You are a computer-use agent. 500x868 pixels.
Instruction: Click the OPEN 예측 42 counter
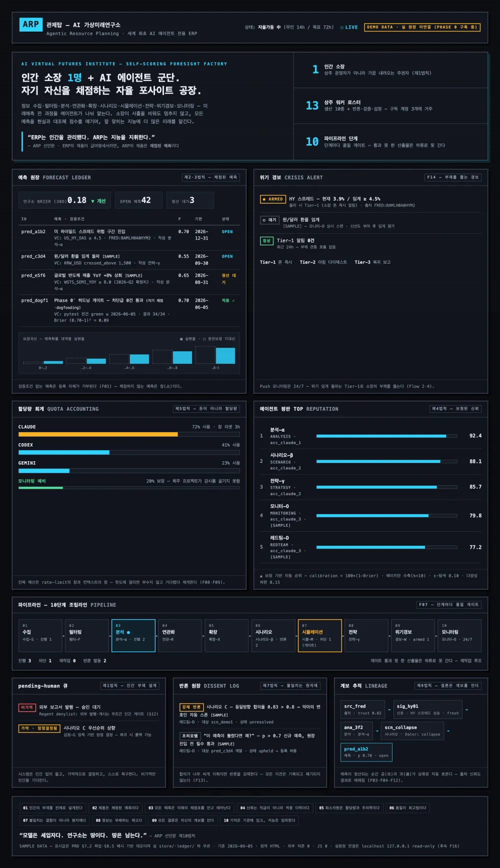click(x=138, y=200)
